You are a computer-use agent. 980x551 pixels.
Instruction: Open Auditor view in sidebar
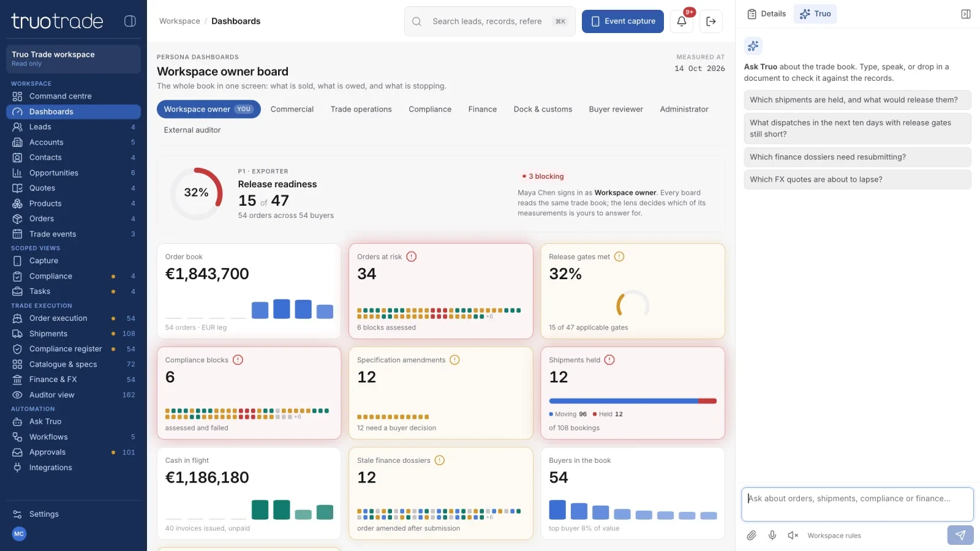(73, 395)
